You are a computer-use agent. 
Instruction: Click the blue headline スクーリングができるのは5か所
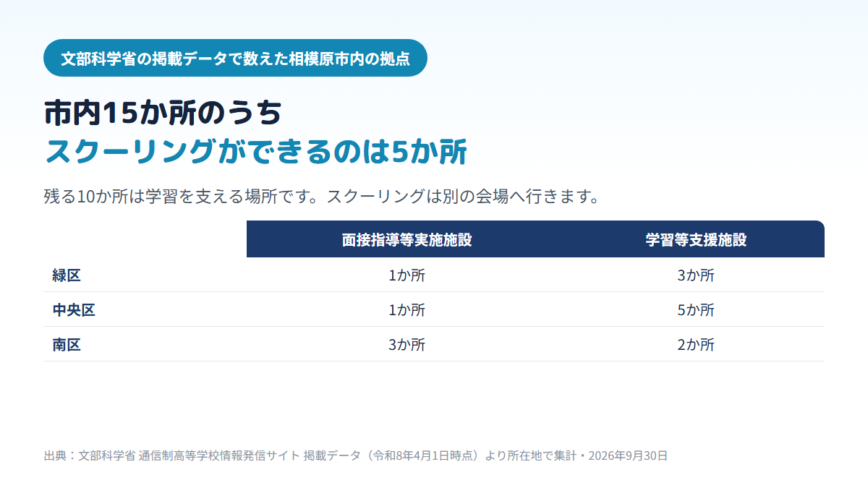(x=256, y=152)
